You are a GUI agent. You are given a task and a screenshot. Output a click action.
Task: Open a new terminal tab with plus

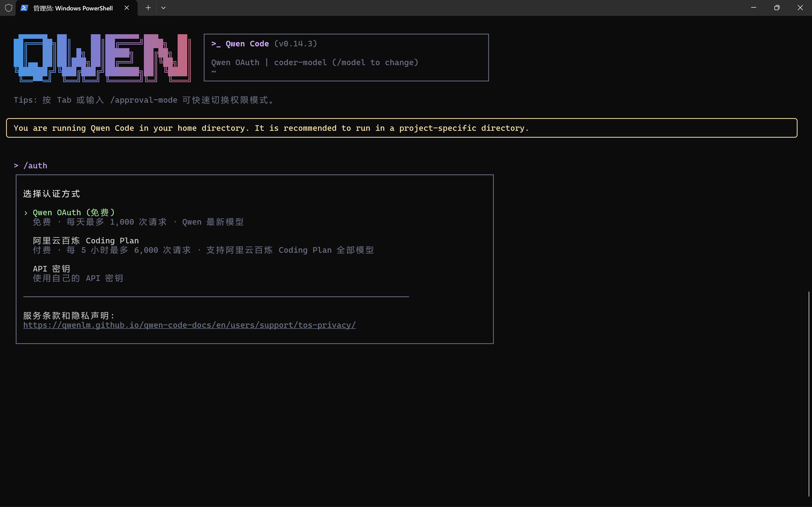(x=148, y=8)
